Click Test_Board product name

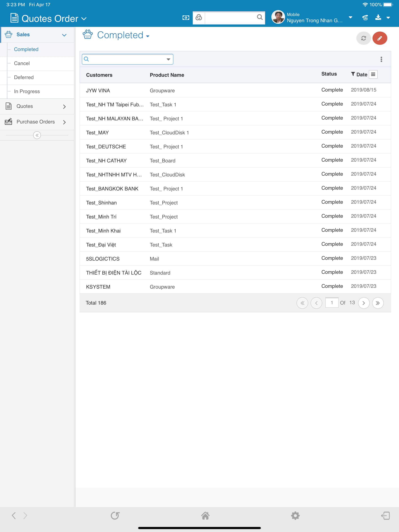click(162, 161)
